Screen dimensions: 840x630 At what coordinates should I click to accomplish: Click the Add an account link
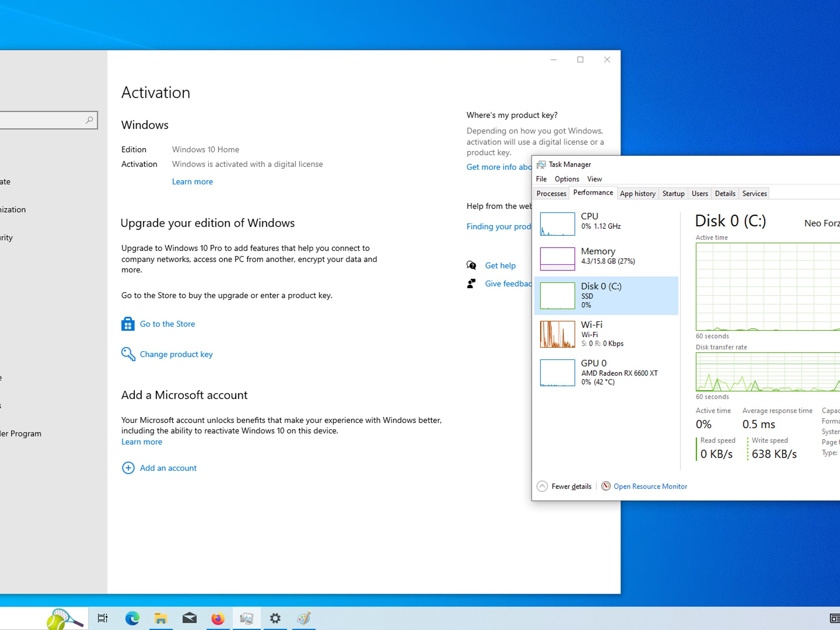(x=168, y=468)
